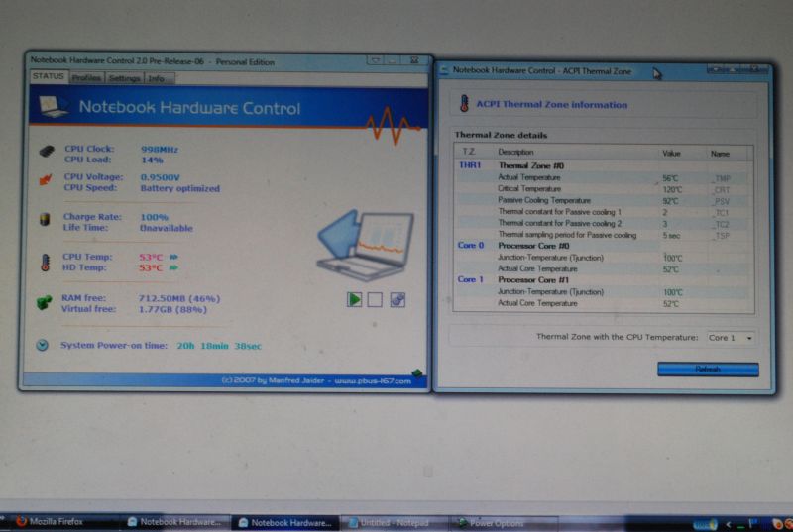Select the Core 0 Processor Core #0 row
This screenshot has width=793, height=532.
pyautogui.click(x=604, y=246)
